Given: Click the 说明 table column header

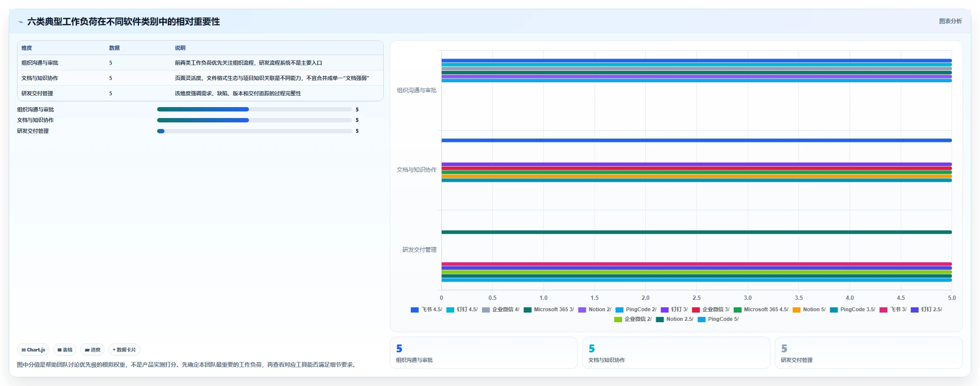Looking at the screenshot, I should point(180,48).
